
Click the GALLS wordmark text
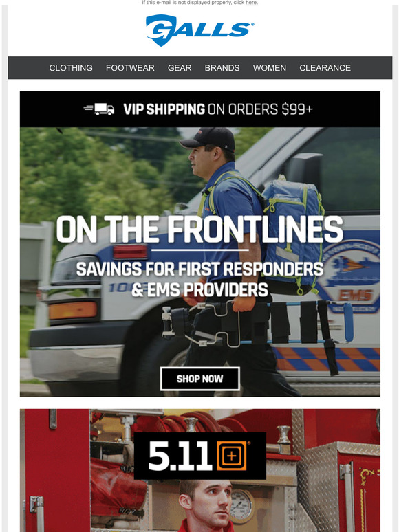(199, 30)
